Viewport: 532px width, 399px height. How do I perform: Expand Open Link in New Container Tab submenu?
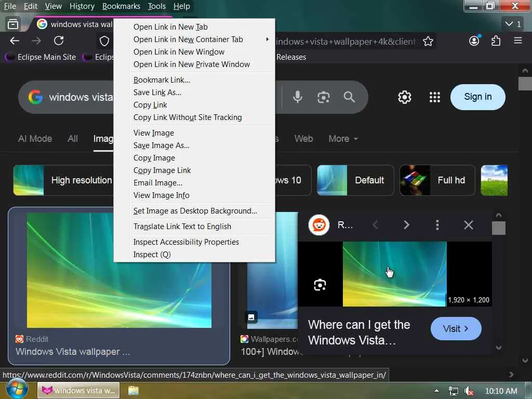(194, 39)
